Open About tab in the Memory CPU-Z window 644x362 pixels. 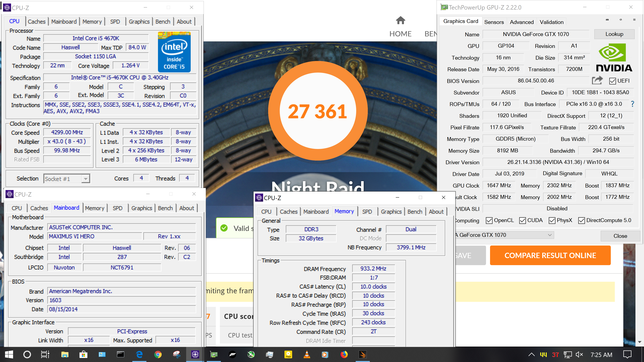[436, 212]
